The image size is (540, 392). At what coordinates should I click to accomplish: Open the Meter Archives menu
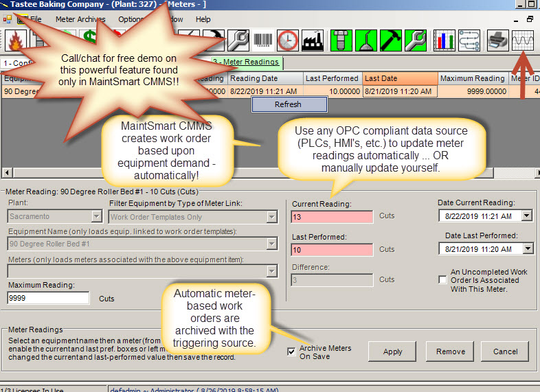coord(80,19)
